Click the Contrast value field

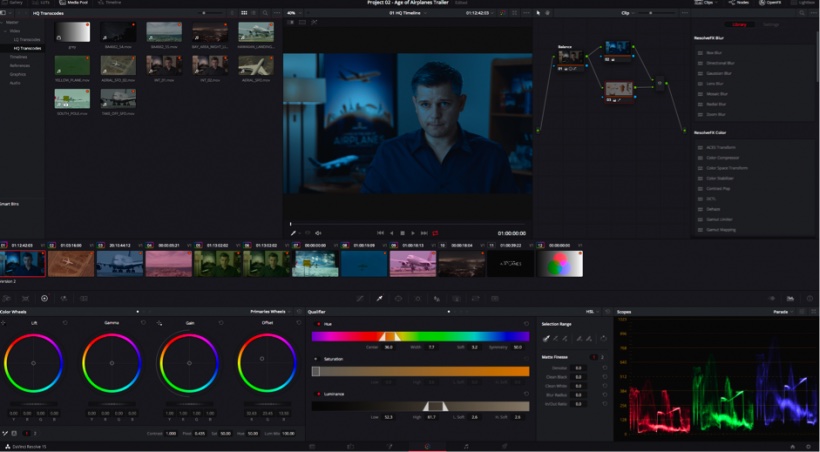click(x=170, y=434)
